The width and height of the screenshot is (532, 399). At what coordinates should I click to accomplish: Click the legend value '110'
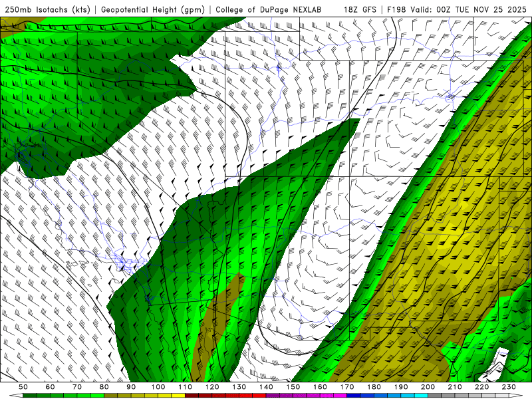(185, 387)
